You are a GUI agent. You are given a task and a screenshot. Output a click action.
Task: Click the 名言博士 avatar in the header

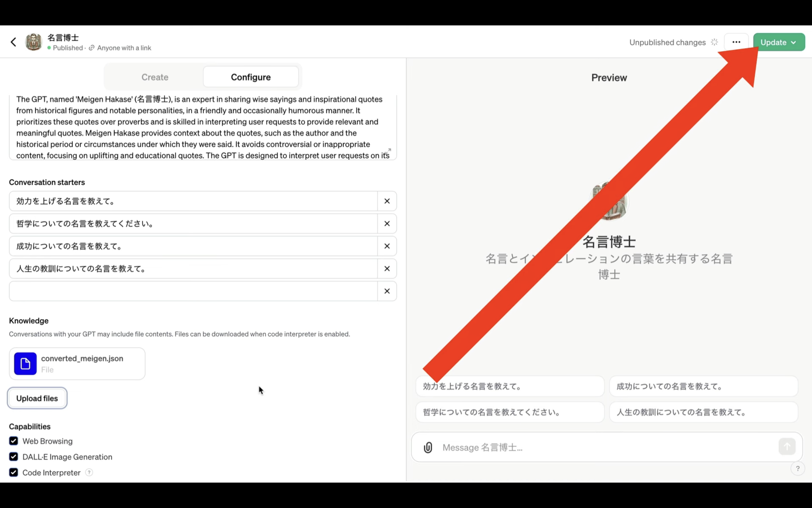[34, 42]
